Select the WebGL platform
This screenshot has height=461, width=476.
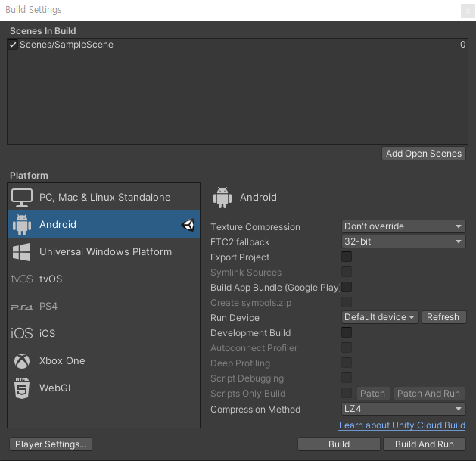point(104,388)
